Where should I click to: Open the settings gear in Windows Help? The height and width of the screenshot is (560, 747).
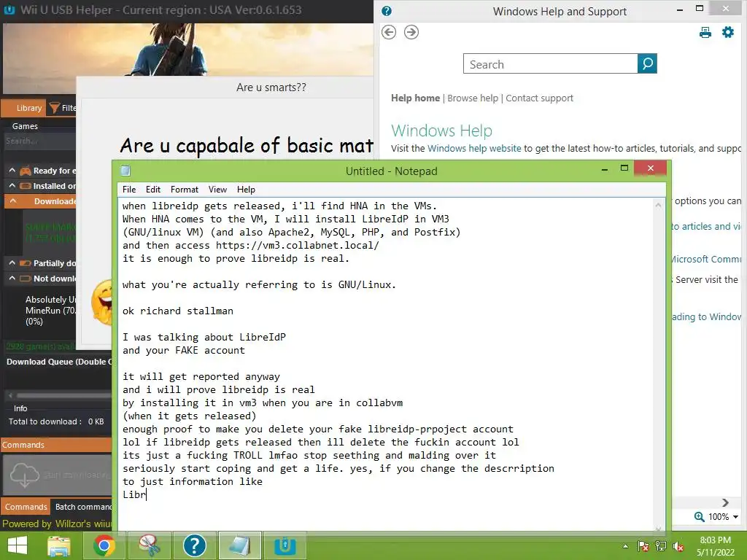point(728,32)
